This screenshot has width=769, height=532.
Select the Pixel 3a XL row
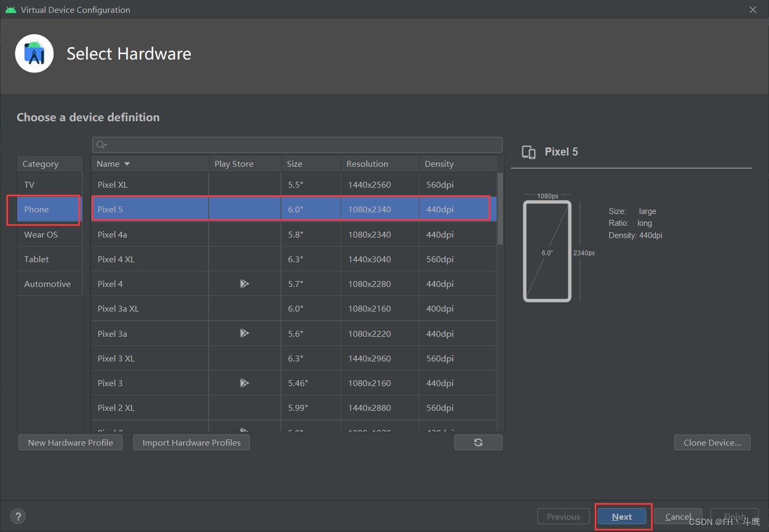click(294, 308)
